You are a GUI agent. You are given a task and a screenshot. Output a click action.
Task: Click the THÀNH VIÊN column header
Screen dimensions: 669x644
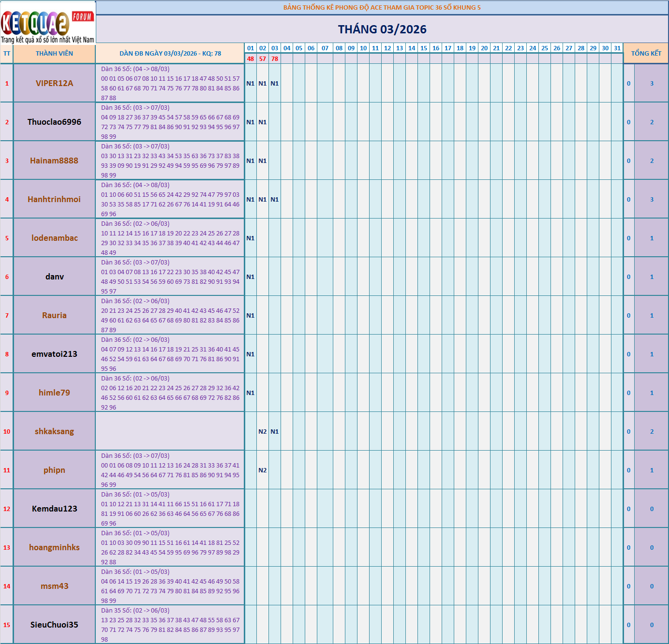[54, 53]
